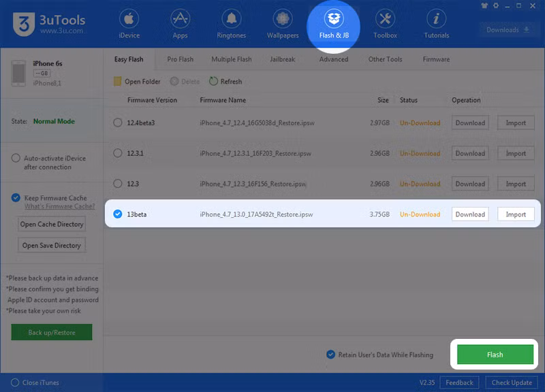Uncheck Retain User's Data While Flashing

click(x=331, y=355)
